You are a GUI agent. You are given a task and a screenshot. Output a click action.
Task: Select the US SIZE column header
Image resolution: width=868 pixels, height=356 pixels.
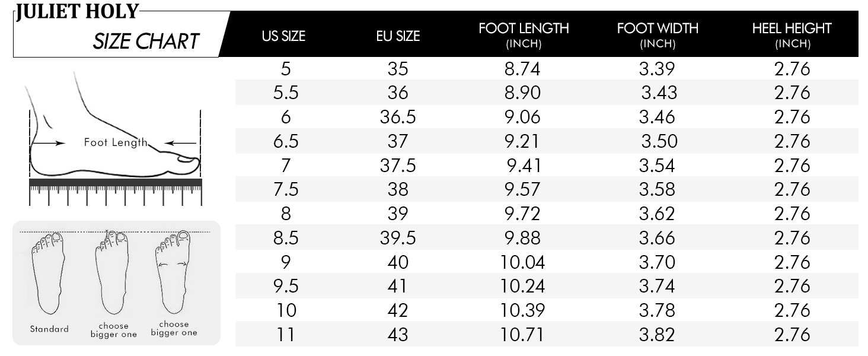pos(283,36)
